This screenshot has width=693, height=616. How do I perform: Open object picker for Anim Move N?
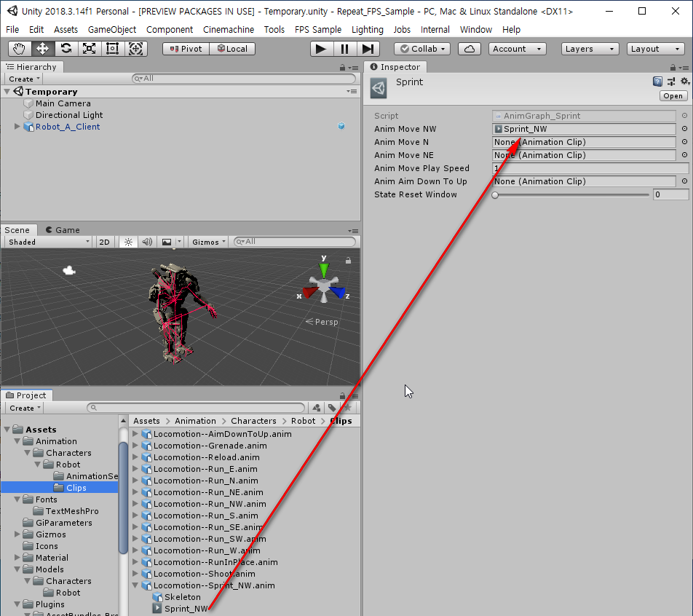coord(684,142)
